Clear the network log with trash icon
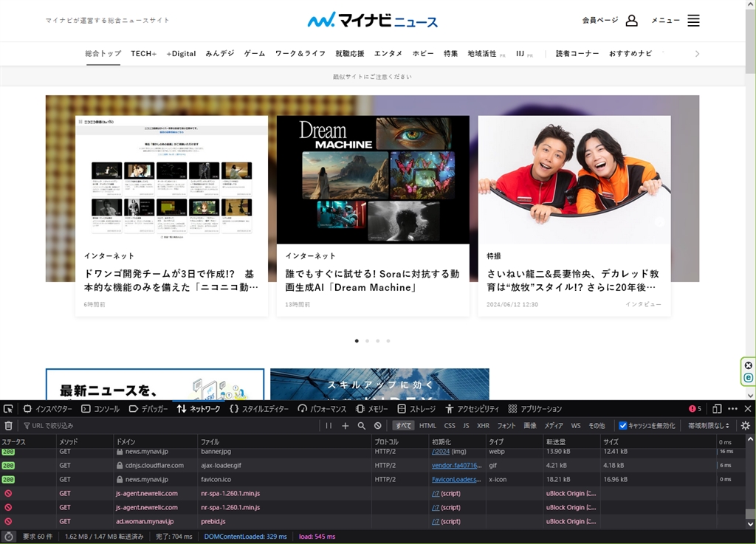This screenshot has width=756, height=544. pyautogui.click(x=9, y=426)
